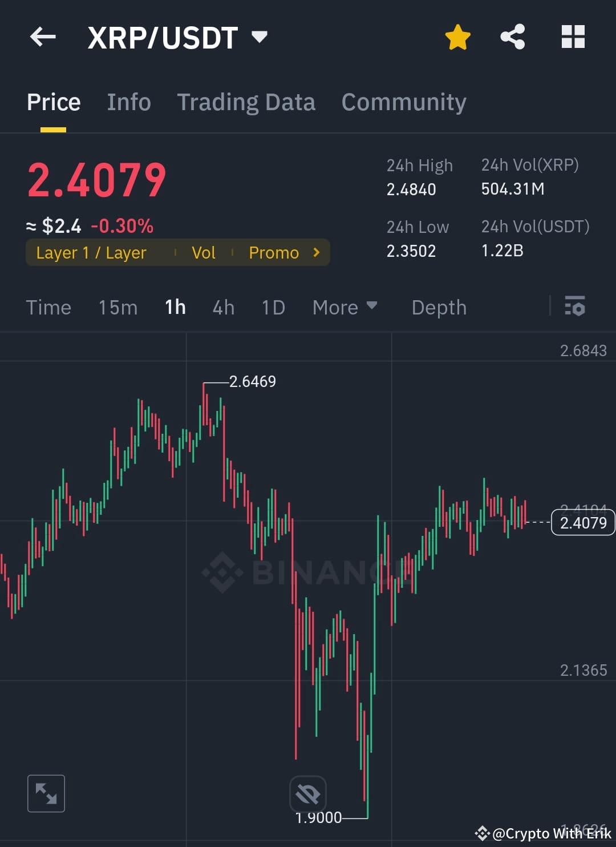Open the chart grid layout menu

click(572, 36)
